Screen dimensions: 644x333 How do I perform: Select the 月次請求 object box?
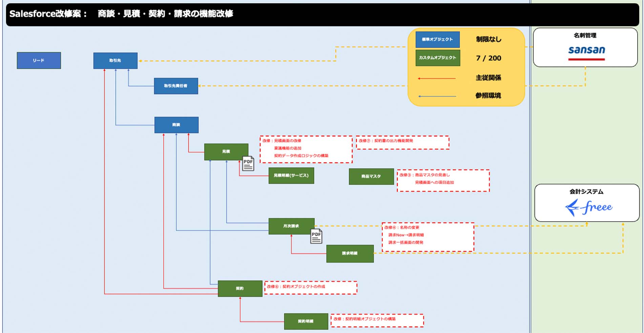pos(291,226)
